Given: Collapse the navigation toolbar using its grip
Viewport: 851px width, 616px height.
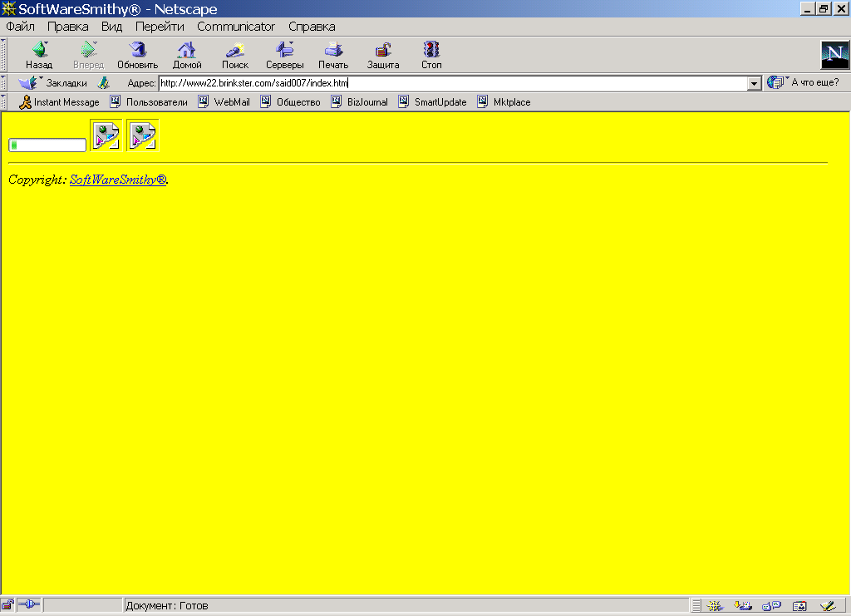Looking at the screenshot, I should 3,55.
